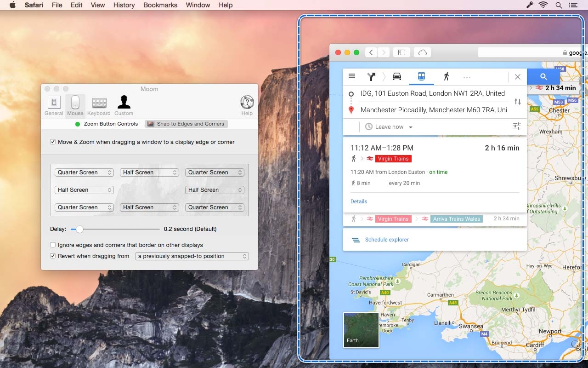The height and width of the screenshot is (368, 588).
Task: Click the 'on time' status text
Action: click(x=438, y=172)
